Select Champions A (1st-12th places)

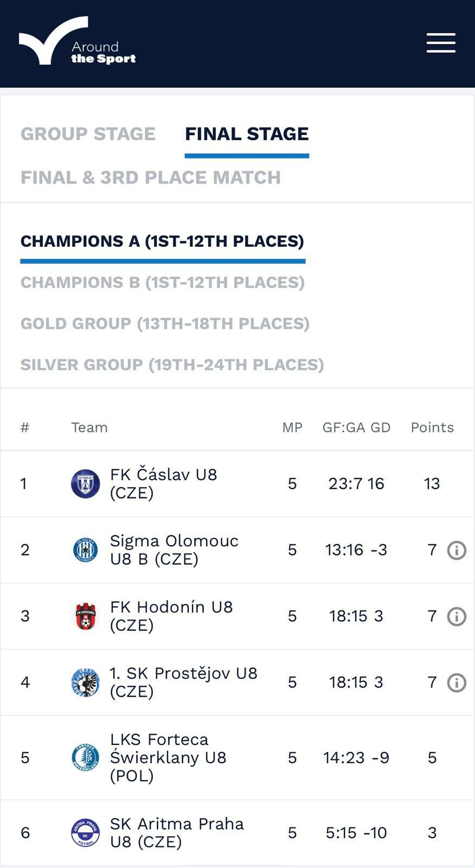tap(162, 241)
